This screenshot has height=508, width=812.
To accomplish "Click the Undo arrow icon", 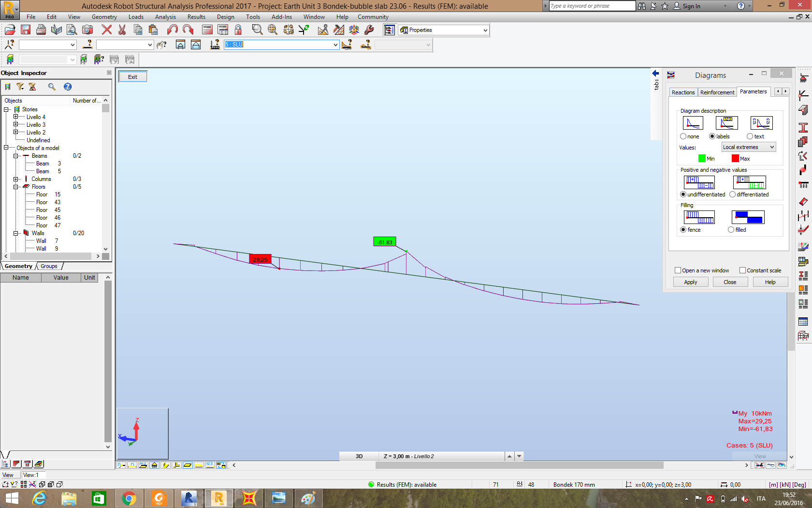I will pos(173,30).
